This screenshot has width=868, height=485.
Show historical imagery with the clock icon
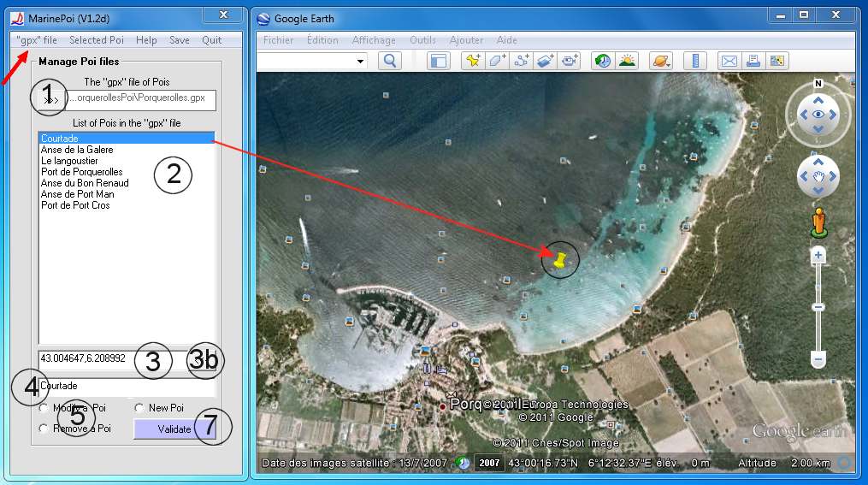[603, 61]
